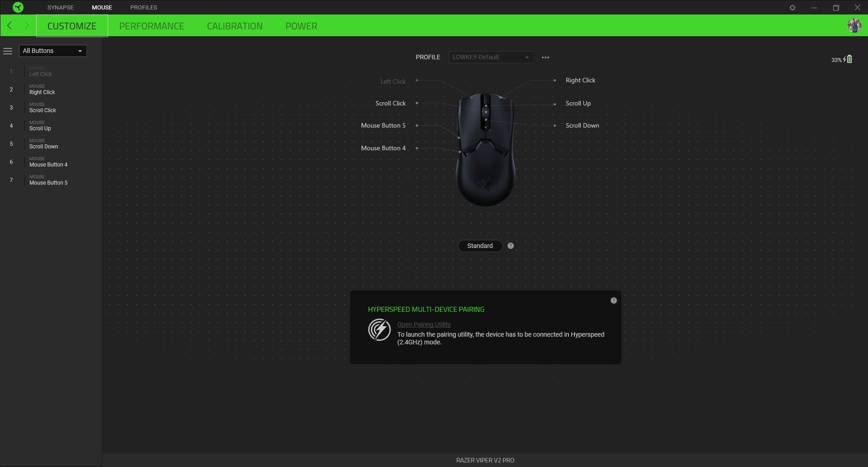Viewport: 868px width, 467px height.
Task: Select Mouse Button 4 label on diagram
Action: coord(383,148)
